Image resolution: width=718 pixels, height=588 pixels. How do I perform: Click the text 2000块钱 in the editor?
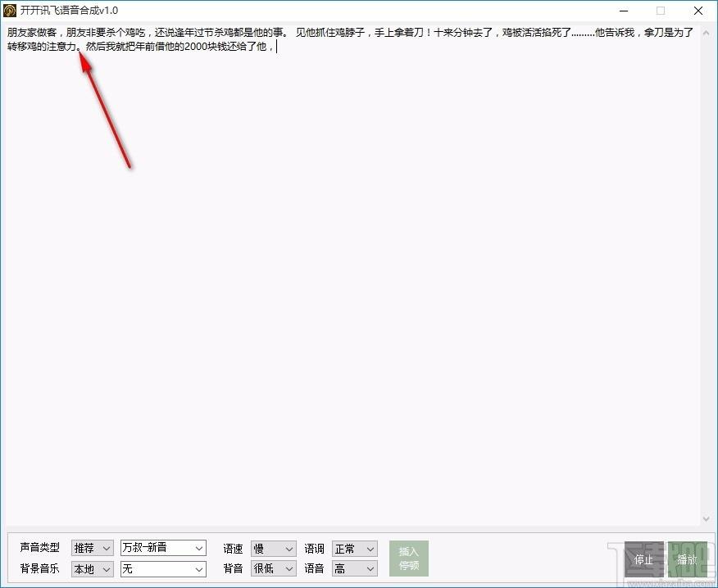pyautogui.click(x=206, y=46)
